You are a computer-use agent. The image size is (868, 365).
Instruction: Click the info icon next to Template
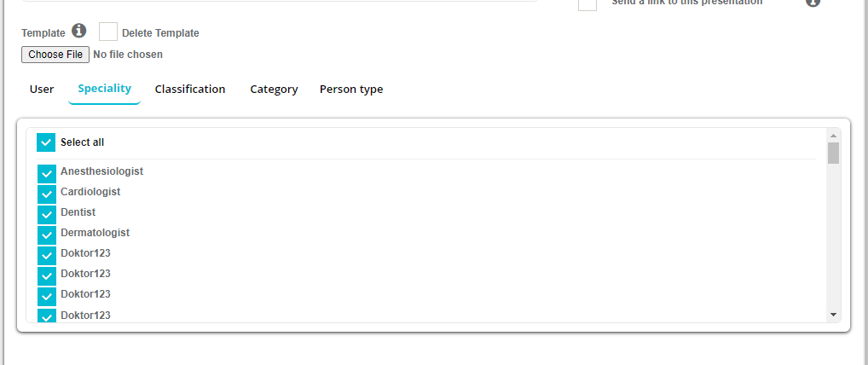point(79,32)
